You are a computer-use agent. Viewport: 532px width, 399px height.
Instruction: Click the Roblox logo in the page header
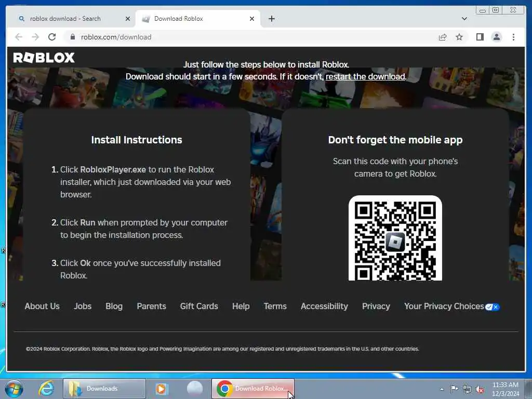coord(44,57)
